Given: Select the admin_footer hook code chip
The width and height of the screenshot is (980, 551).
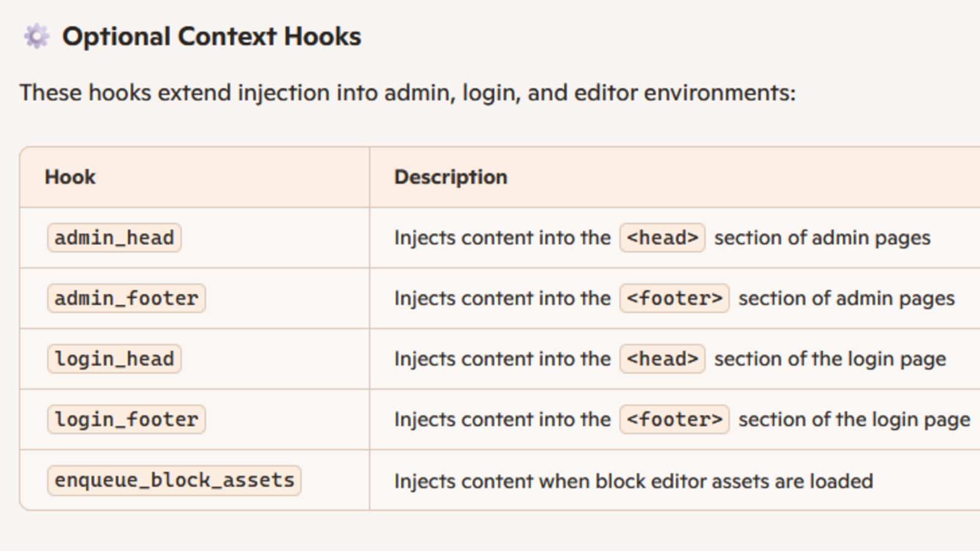Looking at the screenshot, I should click(x=126, y=298).
